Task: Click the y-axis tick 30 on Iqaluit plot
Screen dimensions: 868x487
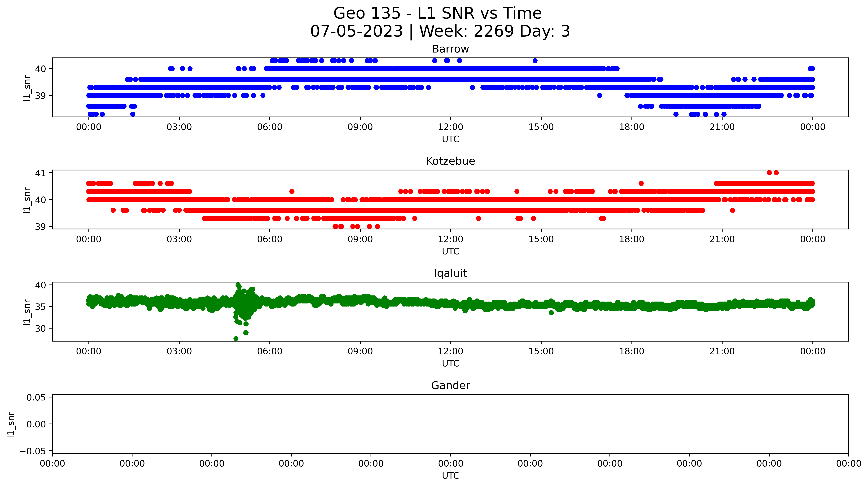Action: tap(40, 329)
